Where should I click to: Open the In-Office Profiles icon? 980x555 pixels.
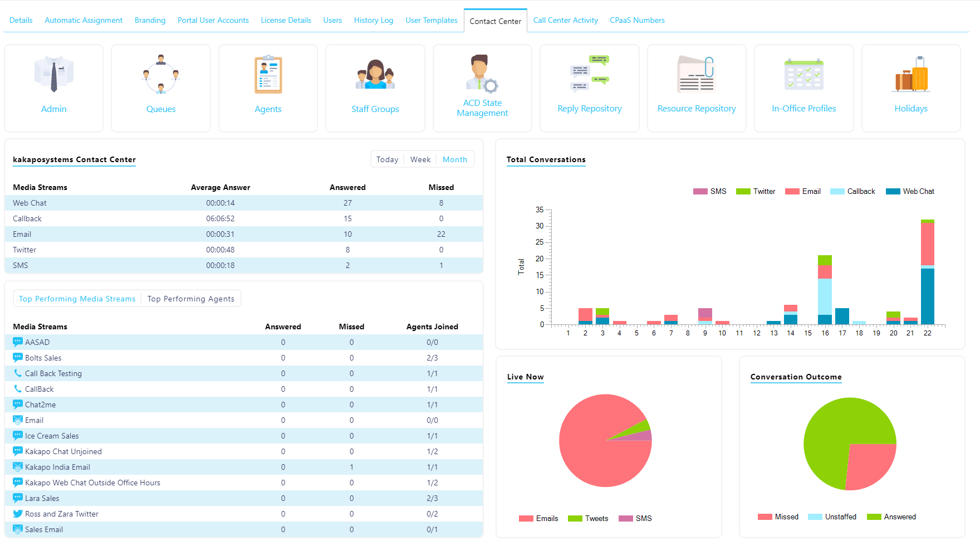[x=803, y=74]
